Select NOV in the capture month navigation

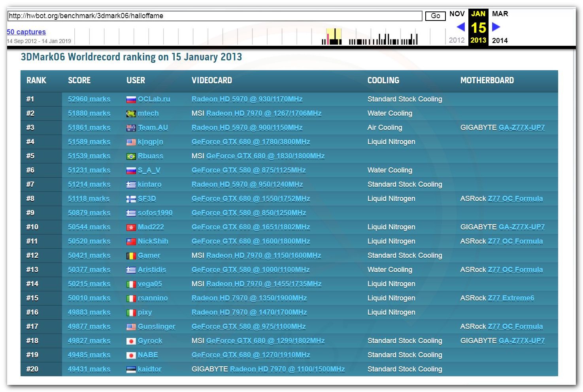tap(457, 14)
